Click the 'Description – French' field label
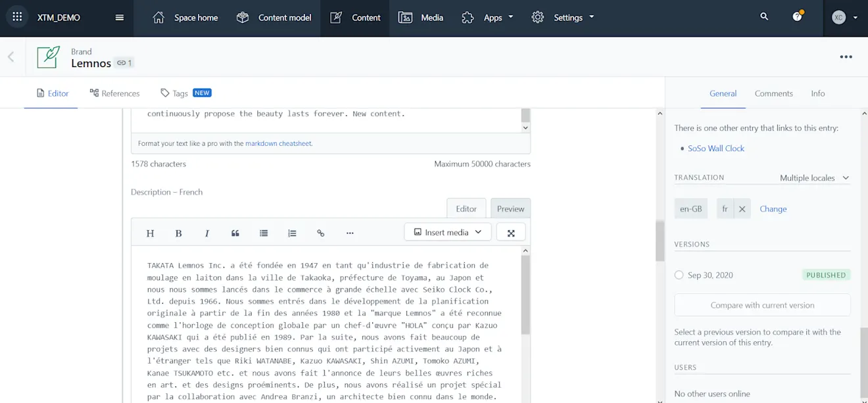868x403 pixels. [166, 192]
